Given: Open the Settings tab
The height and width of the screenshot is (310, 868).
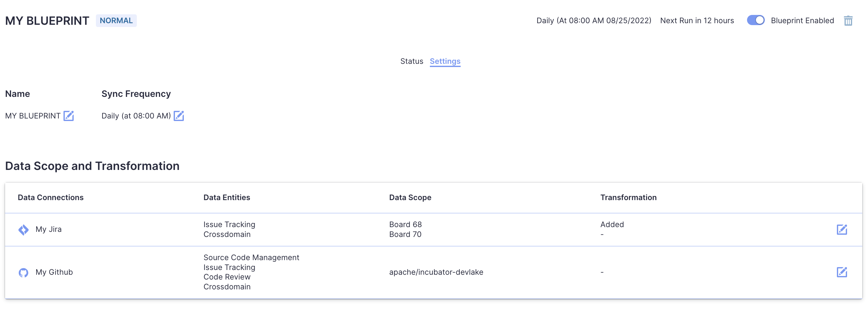Looking at the screenshot, I should coord(445,61).
